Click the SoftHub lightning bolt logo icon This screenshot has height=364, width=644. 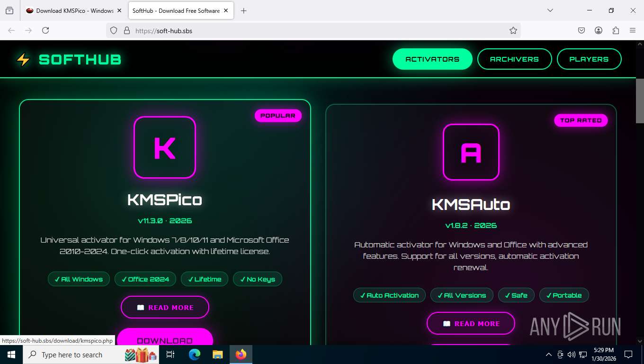[23, 60]
